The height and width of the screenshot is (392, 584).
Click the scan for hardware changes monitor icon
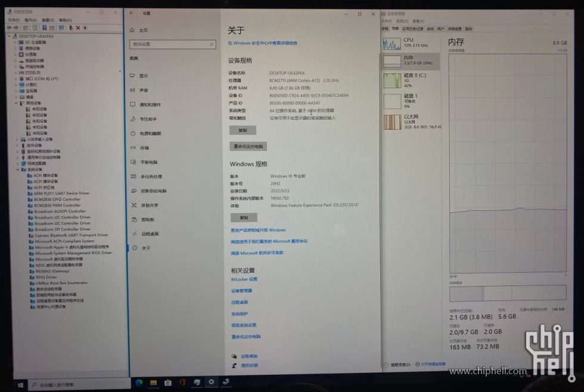61,28
